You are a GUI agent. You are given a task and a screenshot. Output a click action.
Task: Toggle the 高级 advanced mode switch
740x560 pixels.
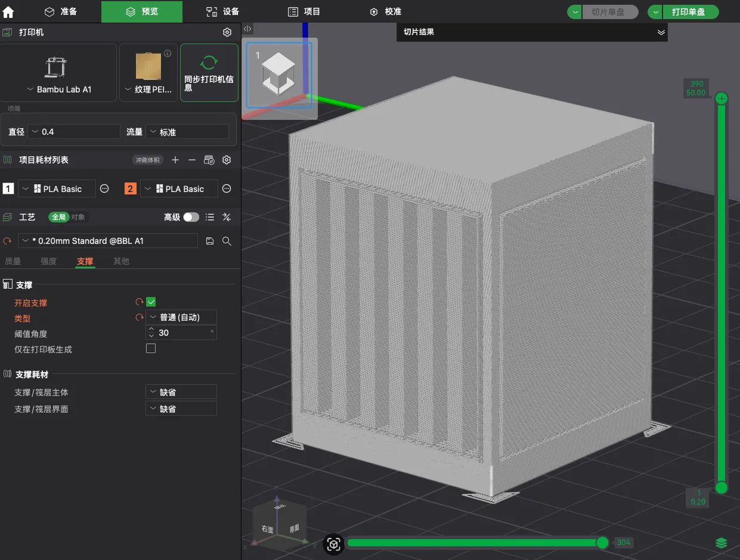(191, 217)
